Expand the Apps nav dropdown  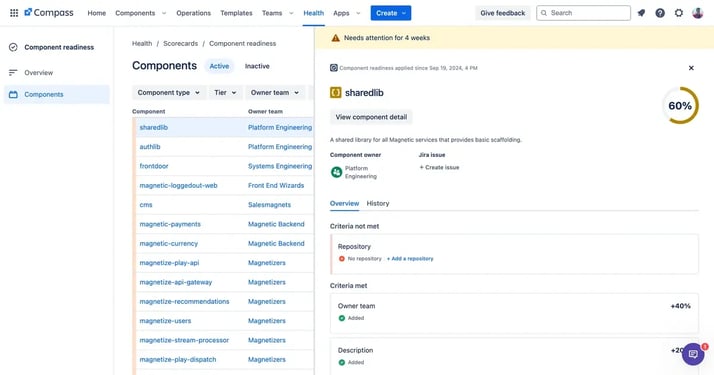[x=358, y=13]
